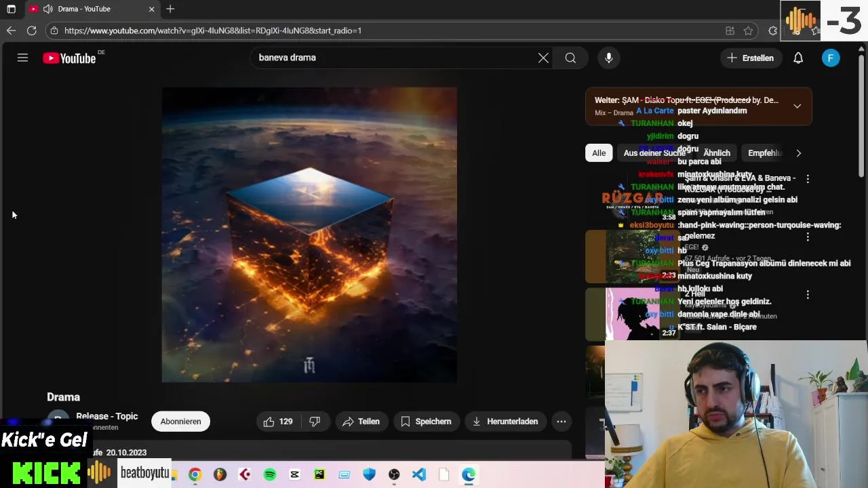868x488 pixels.
Task: Click the Drama video player artwork
Action: [x=309, y=235]
